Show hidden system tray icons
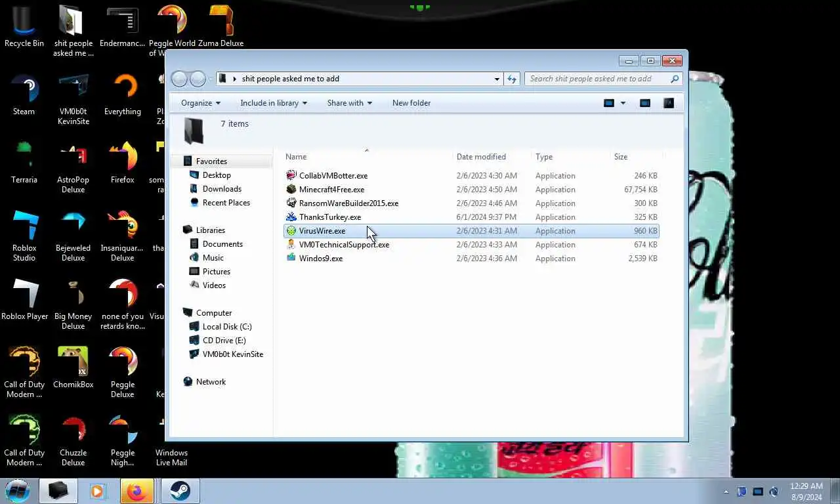 coord(726,492)
